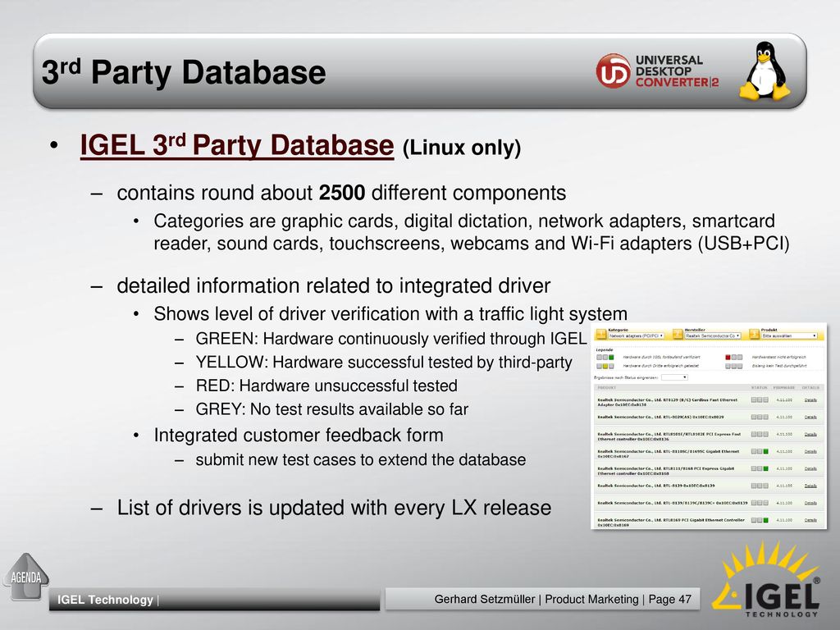Click 'Gerhard Setzmüller' in the footer
Screen dimensions: 840x630
(x=484, y=599)
